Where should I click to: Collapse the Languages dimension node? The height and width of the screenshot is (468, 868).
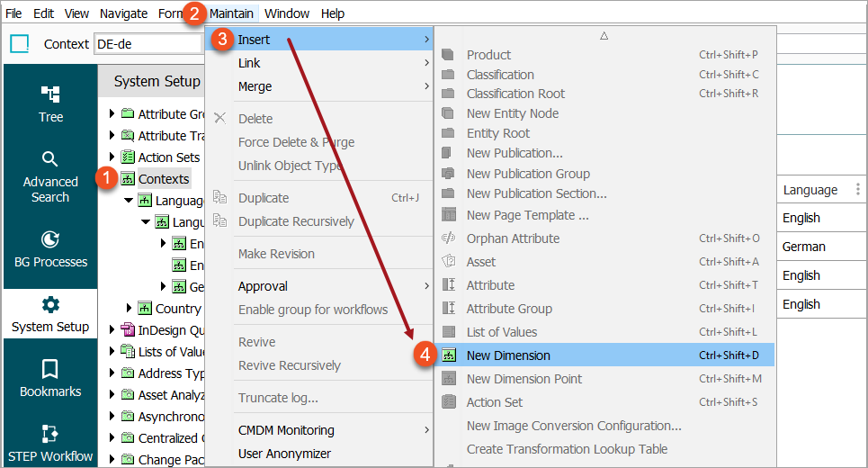(x=130, y=201)
